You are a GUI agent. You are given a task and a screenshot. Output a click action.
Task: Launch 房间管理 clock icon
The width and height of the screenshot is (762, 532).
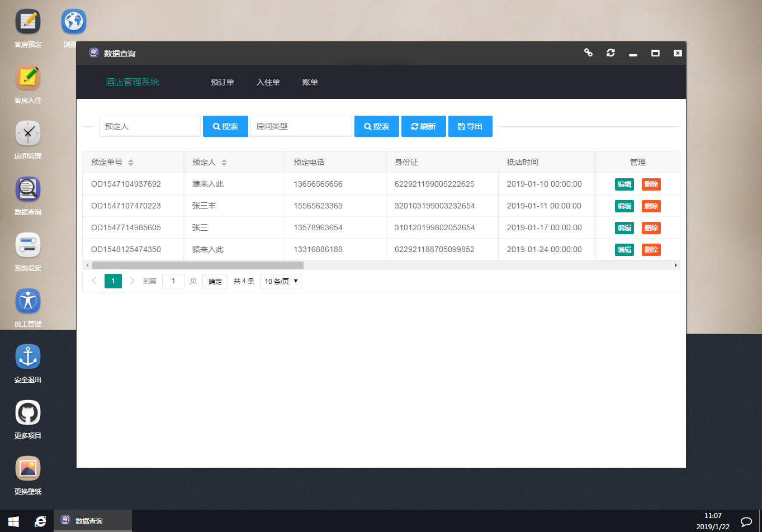coord(28,134)
